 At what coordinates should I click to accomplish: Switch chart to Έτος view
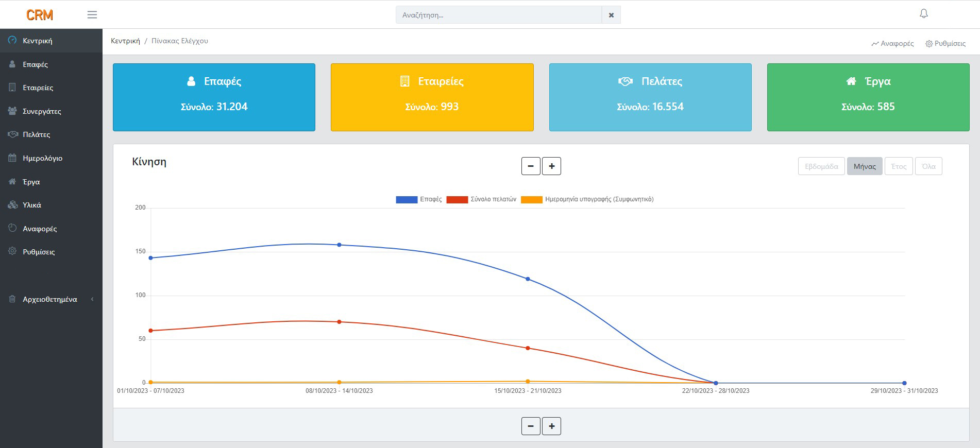point(899,166)
